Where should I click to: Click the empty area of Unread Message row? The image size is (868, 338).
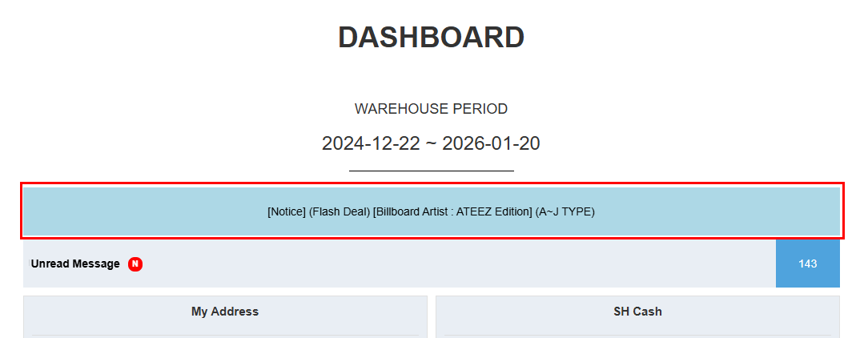(456, 264)
